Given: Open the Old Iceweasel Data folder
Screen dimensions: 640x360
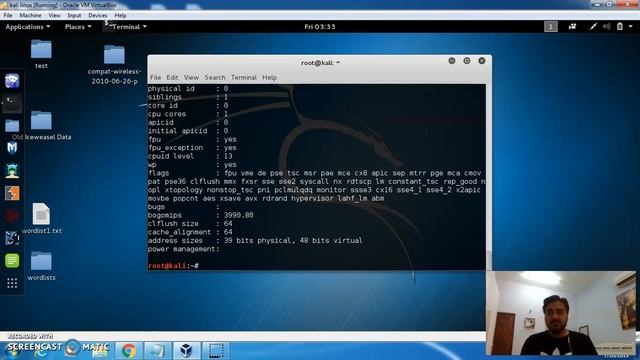Looking at the screenshot, I should pos(41,125).
